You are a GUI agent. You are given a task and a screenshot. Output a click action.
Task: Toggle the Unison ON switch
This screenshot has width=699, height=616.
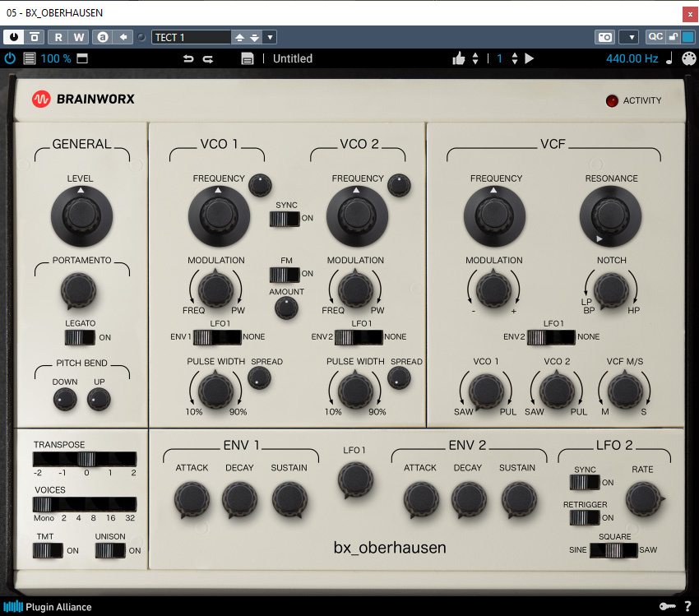click(x=110, y=550)
